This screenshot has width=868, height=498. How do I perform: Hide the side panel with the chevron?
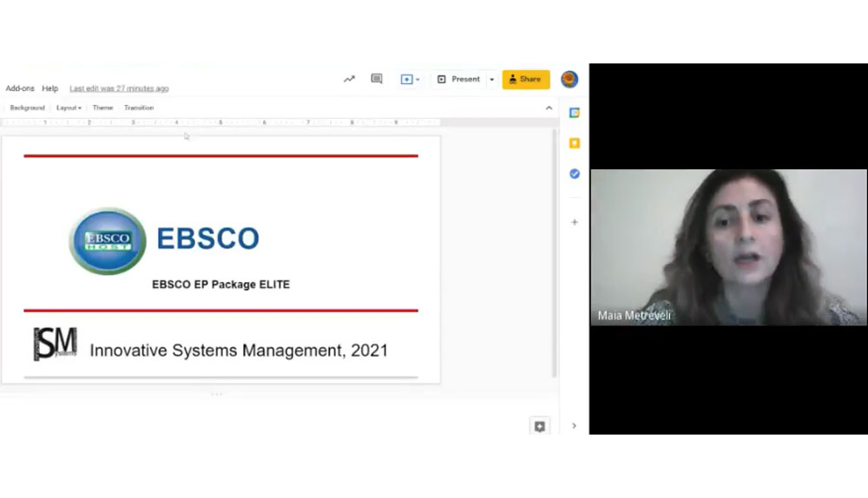tap(574, 426)
